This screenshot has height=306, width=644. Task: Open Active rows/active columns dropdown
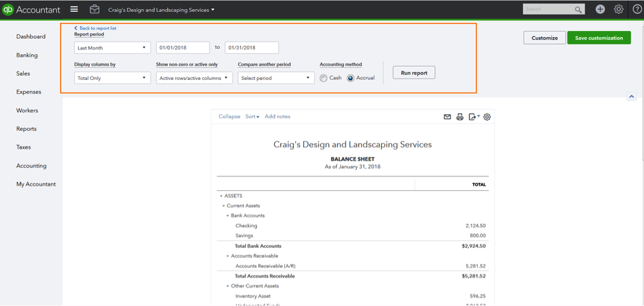(194, 78)
